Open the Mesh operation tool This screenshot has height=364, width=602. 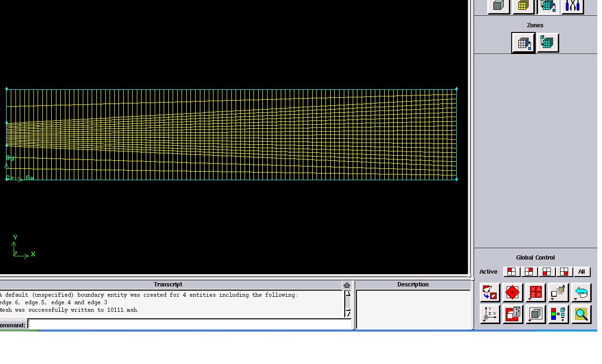click(523, 7)
